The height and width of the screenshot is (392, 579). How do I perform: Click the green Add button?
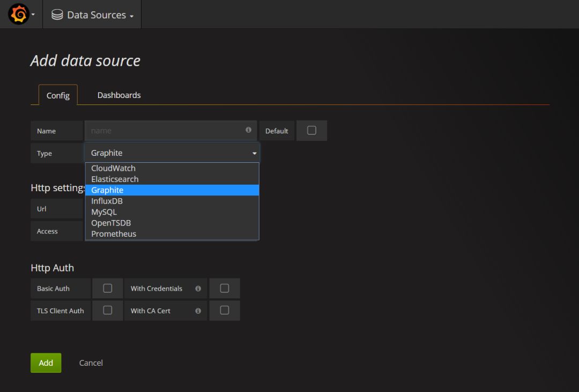click(46, 363)
